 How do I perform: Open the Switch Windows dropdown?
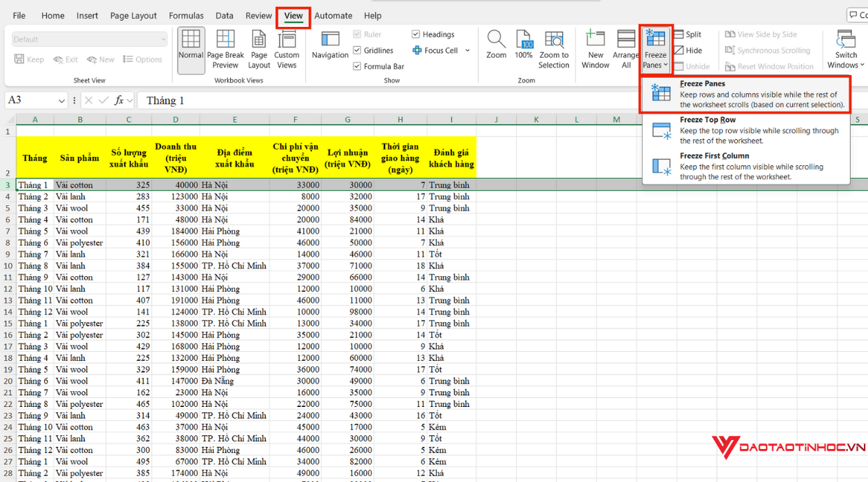pos(846,50)
